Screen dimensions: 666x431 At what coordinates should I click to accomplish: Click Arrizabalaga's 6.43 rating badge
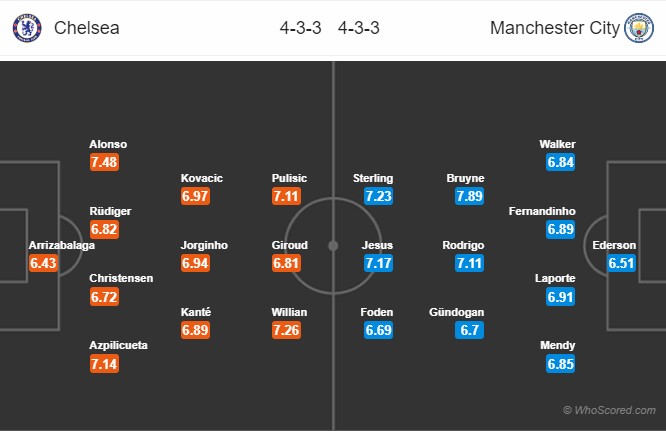point(43,263)
